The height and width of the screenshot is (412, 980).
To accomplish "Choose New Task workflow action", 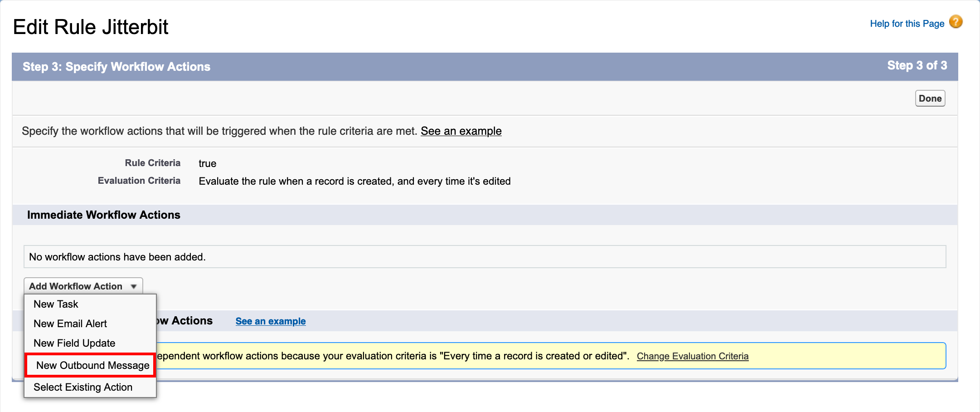I will [x=56, y=304].
